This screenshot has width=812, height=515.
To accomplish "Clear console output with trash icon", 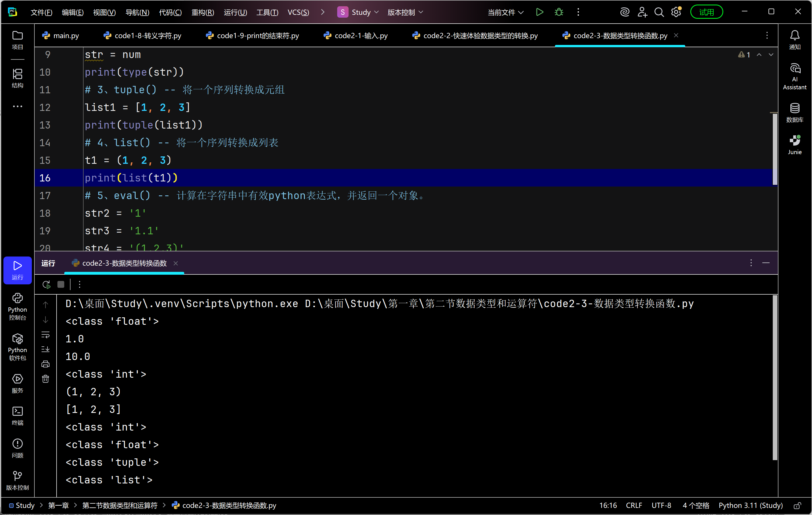I will [x=45, y=379].
